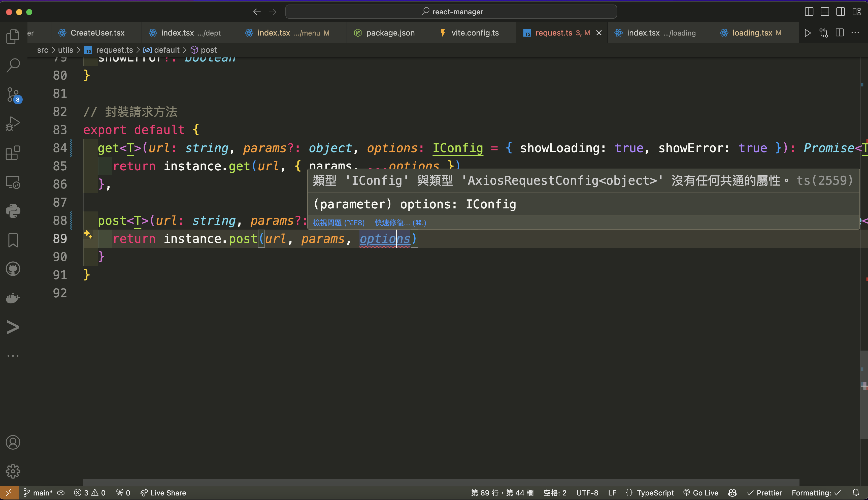Start Live Share session
This screenshot has height=500, width=868.
[163, 493]
